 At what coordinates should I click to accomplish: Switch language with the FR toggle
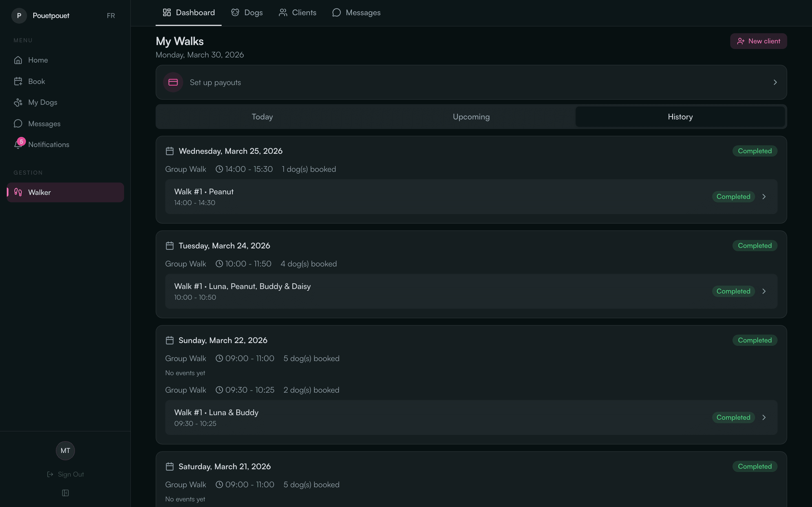click(x=111, y=16)
